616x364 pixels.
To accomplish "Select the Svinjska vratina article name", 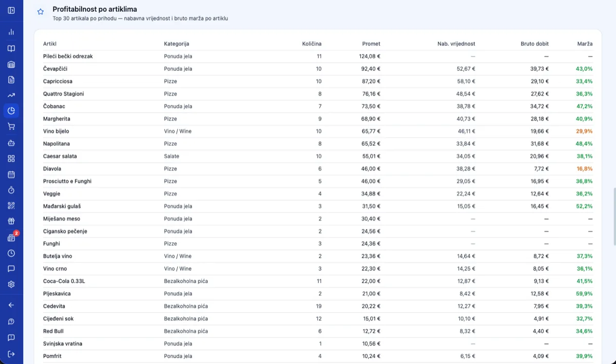I will 63,343.
